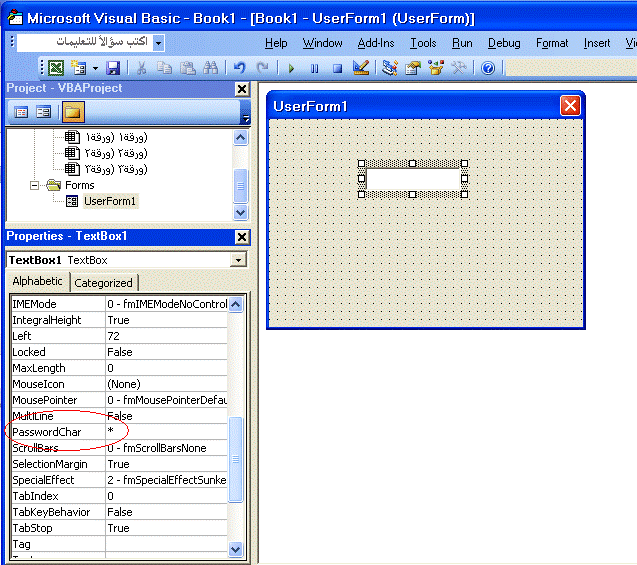Open Properties Window toolbar icon

click(x=413, y=68)
